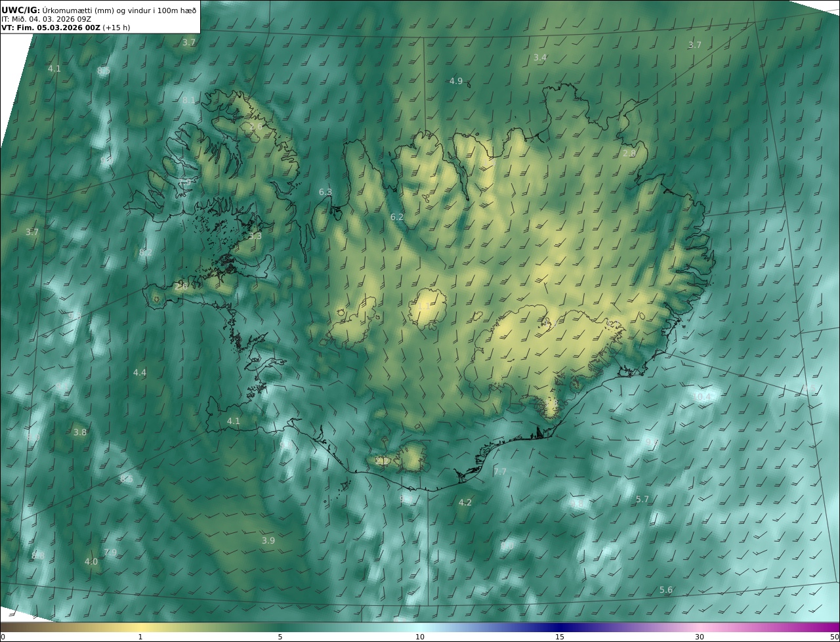Click the 4.0 value label
840x642 pixels.
(91, 562)
